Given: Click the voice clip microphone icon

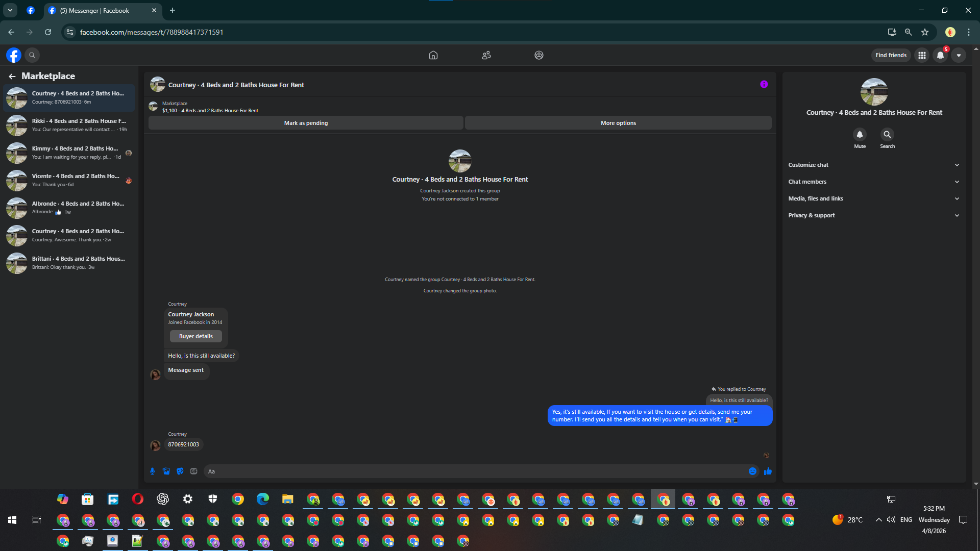Looking at the screenshot, I should click(x=152, y=471).
